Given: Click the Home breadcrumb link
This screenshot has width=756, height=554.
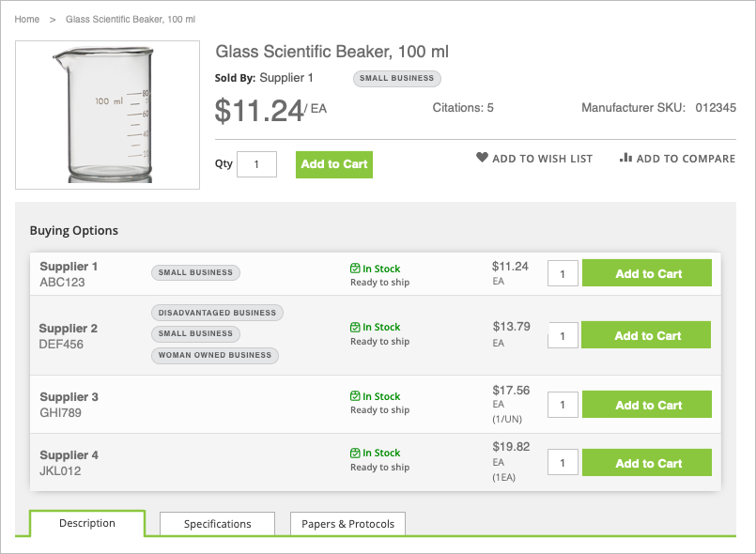Looking at the screenshot, I should (x=27, y=20).
